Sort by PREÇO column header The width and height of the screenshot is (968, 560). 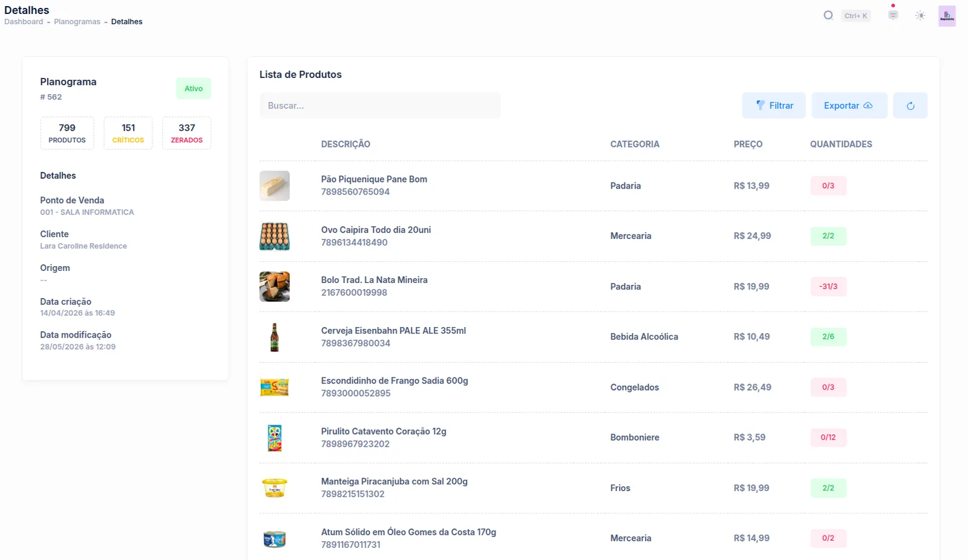(x=748, y=145)
